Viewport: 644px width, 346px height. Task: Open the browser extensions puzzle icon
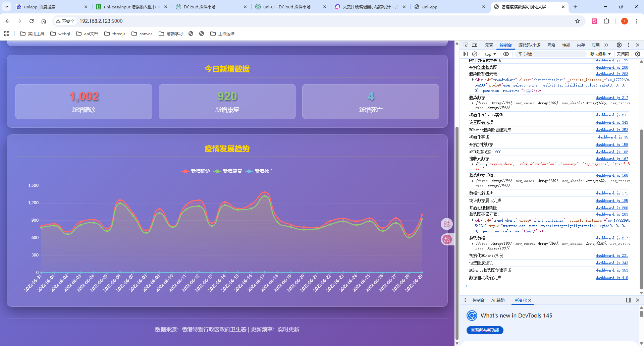(x=607, y=21)
